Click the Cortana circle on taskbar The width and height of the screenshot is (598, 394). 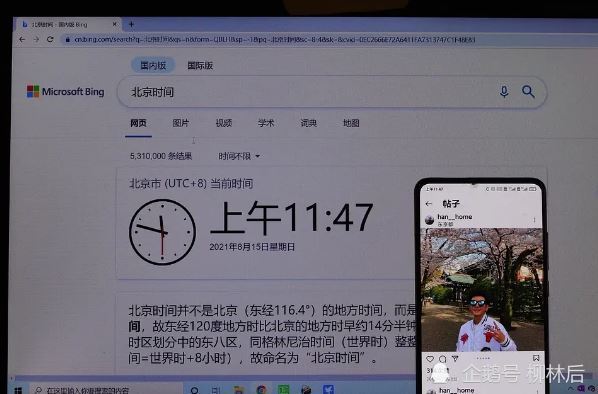[194, 390]
